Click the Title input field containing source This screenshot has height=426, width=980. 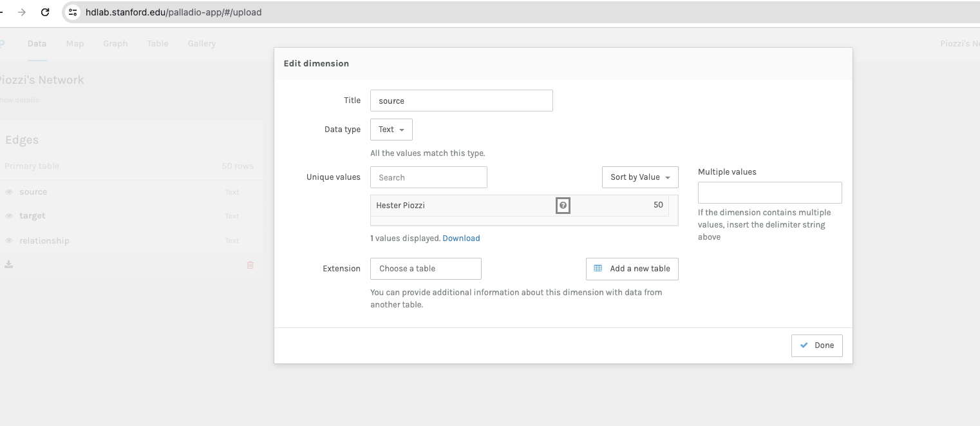pos(461,101)
